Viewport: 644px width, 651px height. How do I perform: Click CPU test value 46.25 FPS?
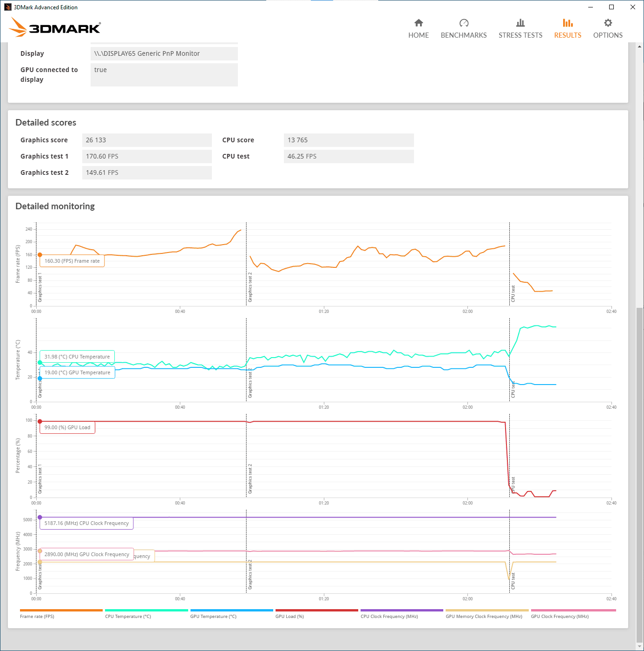(x=348, y=156)
